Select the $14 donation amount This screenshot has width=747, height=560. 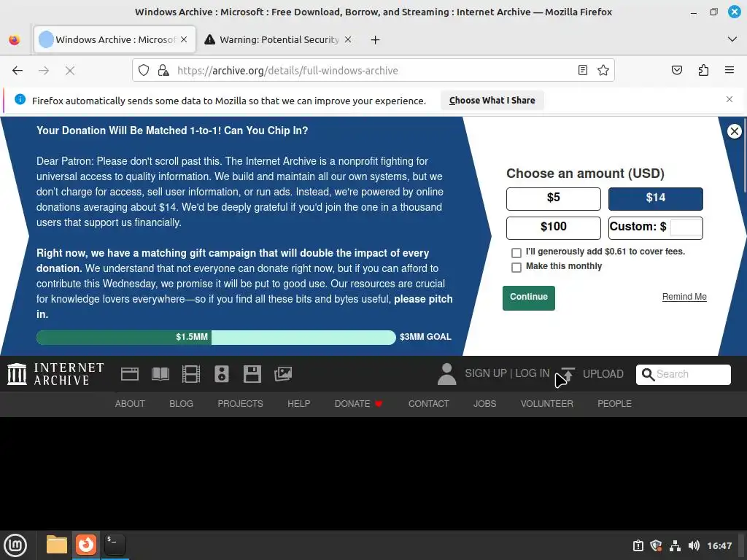tap(656, 198)
